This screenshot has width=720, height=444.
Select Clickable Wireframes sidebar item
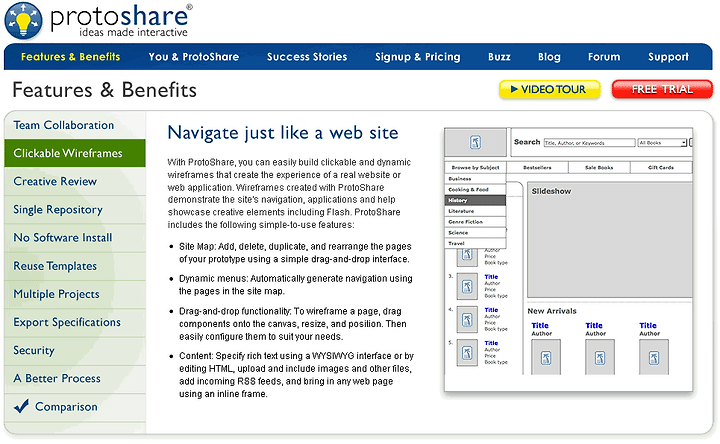tap(75, 153)
